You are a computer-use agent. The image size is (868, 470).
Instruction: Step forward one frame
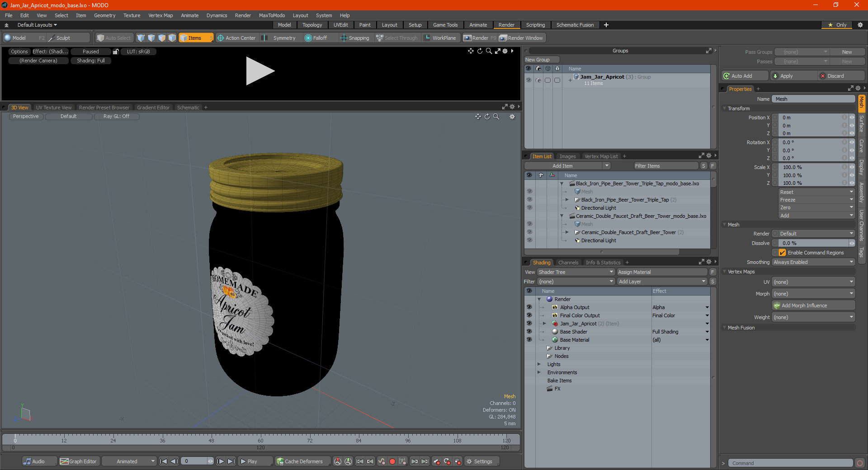tap(220, 461)
